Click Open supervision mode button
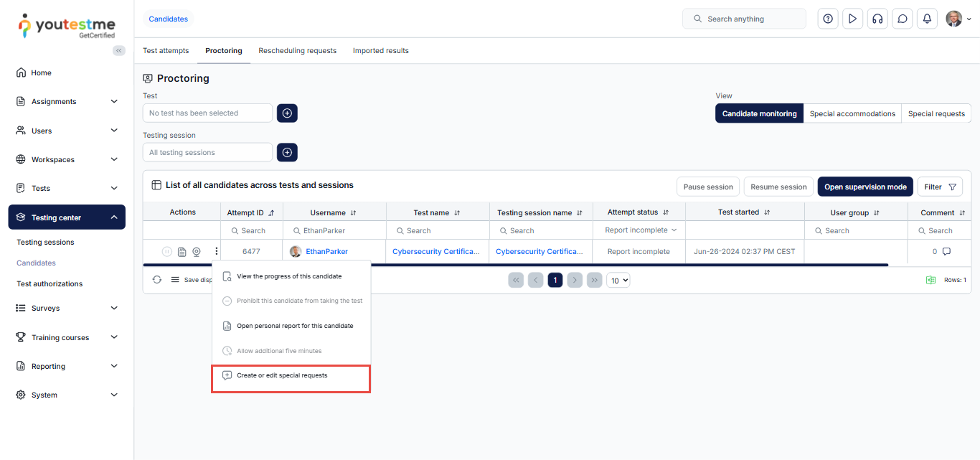The height and width of the screenshot is (460, 980). coord(864,187)
